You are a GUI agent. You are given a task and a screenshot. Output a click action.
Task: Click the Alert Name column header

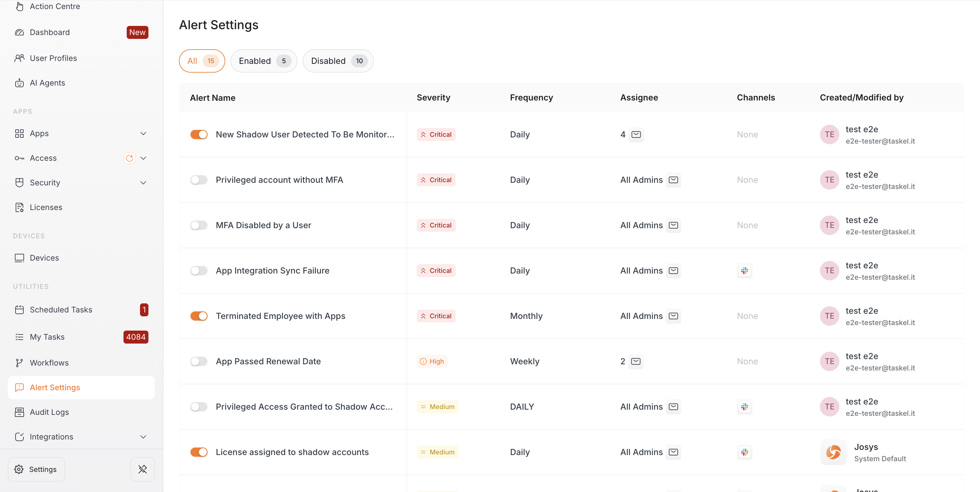[x=212, y=98]
